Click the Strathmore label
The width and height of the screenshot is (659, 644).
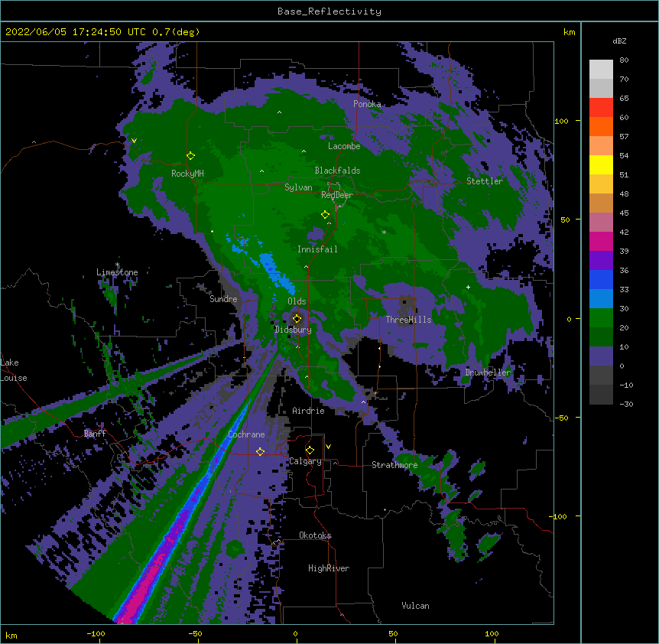coord(394,465)
